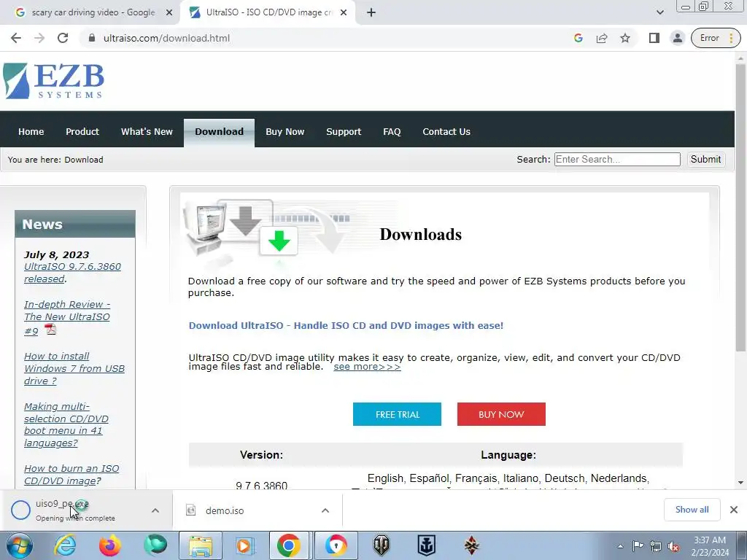Open the second Chrome-like taskbar icon
The height and width of the screenshot is (560, 747).
point(336,545)
